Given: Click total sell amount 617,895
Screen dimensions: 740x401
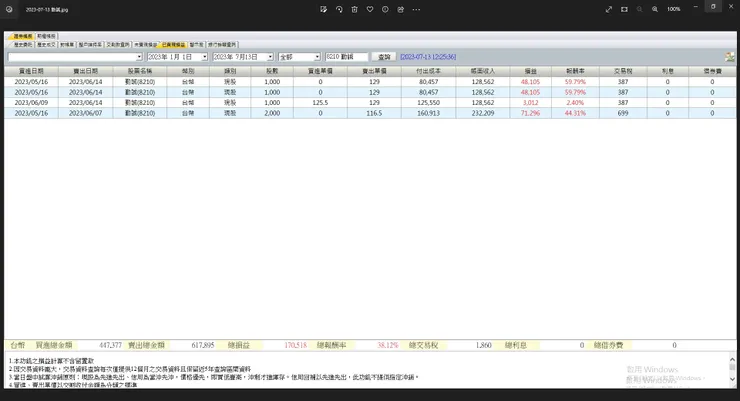Looking at the screenshot, I should 203,345.
